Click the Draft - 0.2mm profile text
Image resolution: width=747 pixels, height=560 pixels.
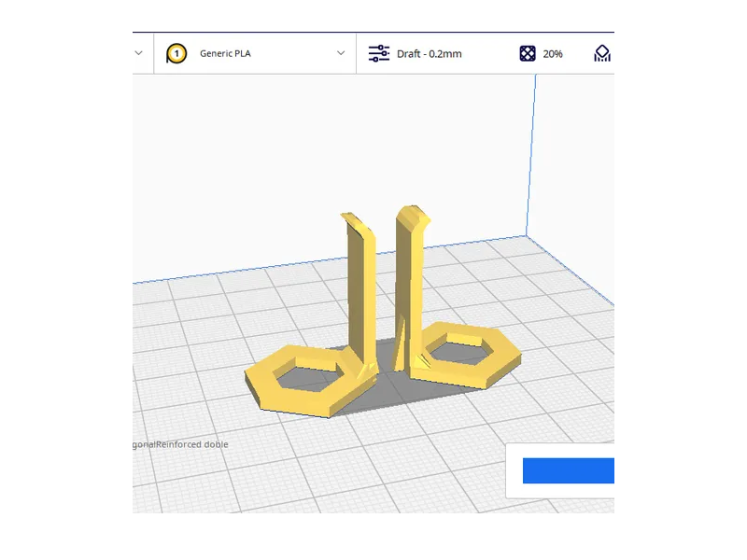tap(430, 54)
